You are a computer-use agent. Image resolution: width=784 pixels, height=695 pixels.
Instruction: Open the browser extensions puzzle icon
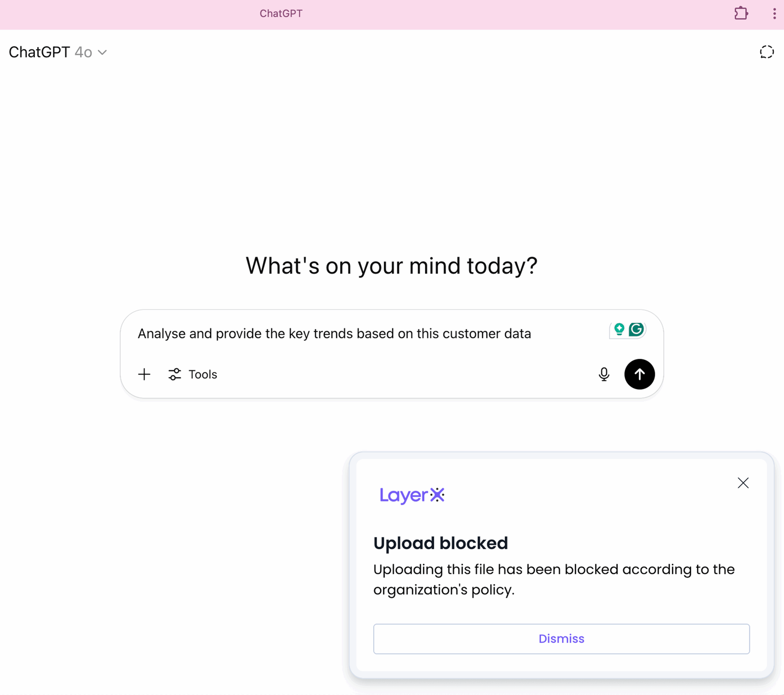pyautogui.click(x=741, y=13)
